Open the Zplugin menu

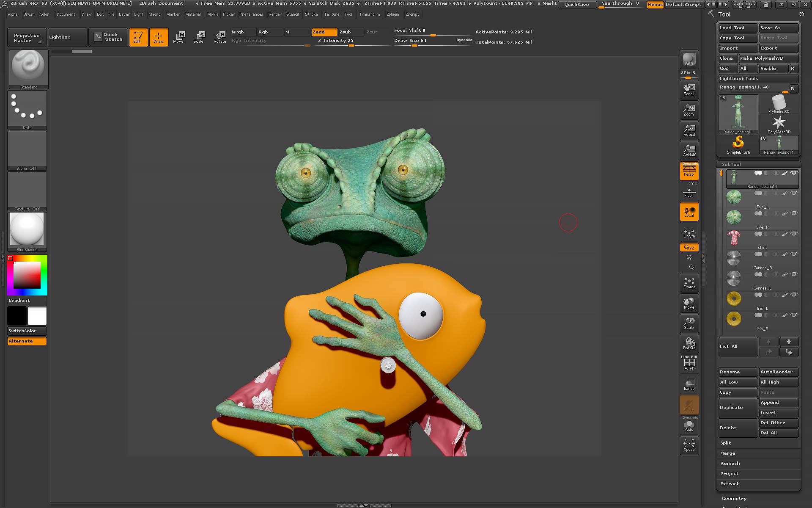coord(392,14)
